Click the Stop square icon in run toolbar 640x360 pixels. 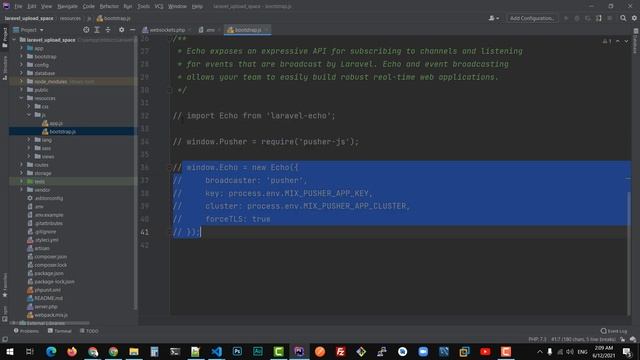(610, 18)
